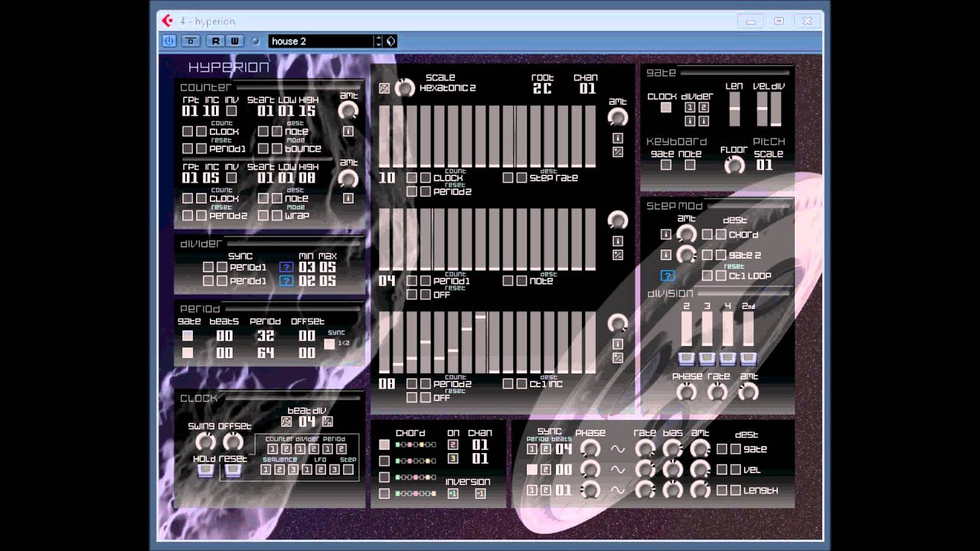Click the first counter amt info icon
Image resolution: width=980 pixels, height=551 pixels.
pos(348,132)
